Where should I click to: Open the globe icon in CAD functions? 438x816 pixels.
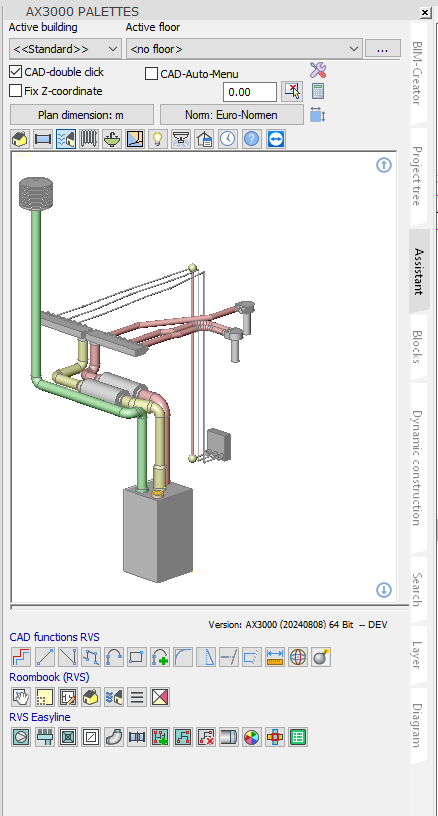[x=298, y=657]
